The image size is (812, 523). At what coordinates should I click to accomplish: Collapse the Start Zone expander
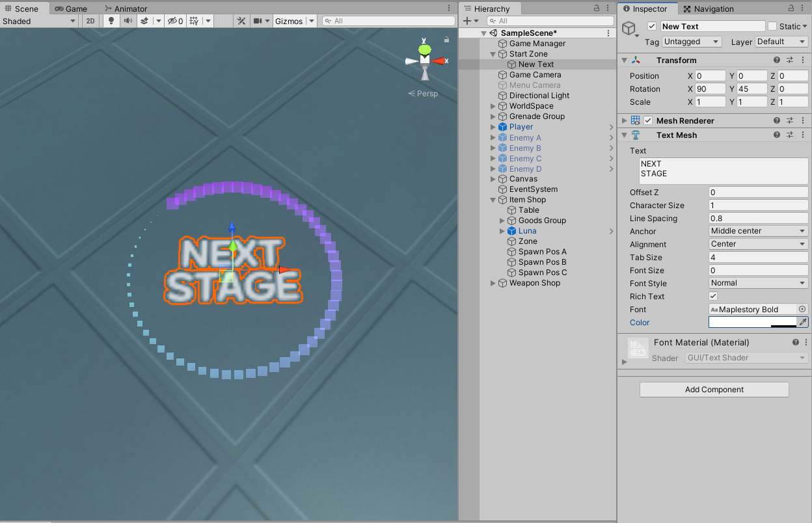(493, 54)
